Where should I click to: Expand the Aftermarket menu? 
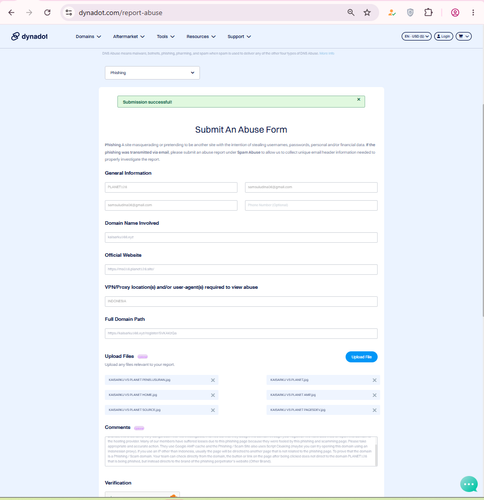coord(129,36)
